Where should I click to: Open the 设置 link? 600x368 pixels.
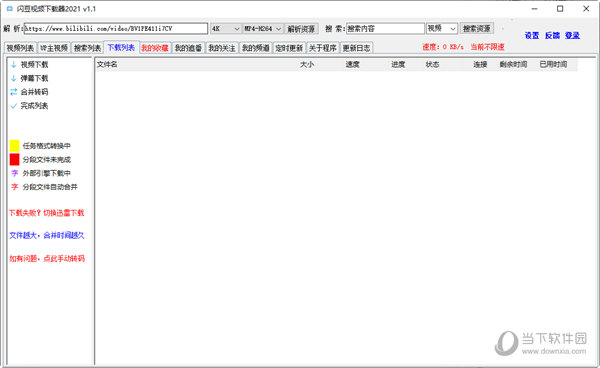pyautogui.click(x=532, y=36)
